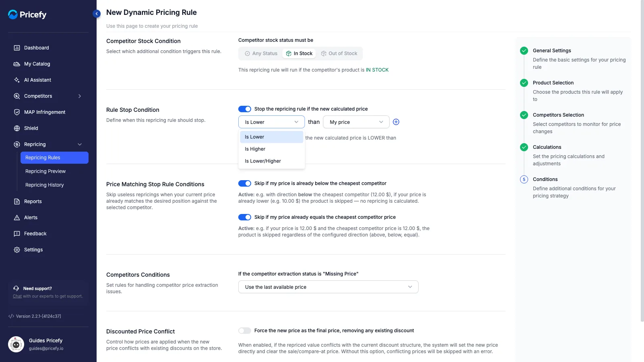This screenshot has width=644, height=362.
Task: Open the My price dropdown
Action: (x=356, y=122)
